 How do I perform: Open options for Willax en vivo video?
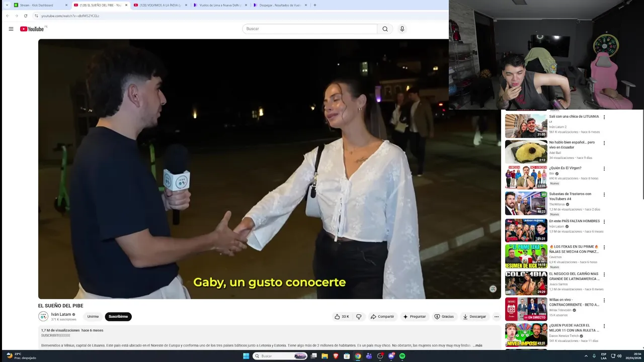[604, 301]
